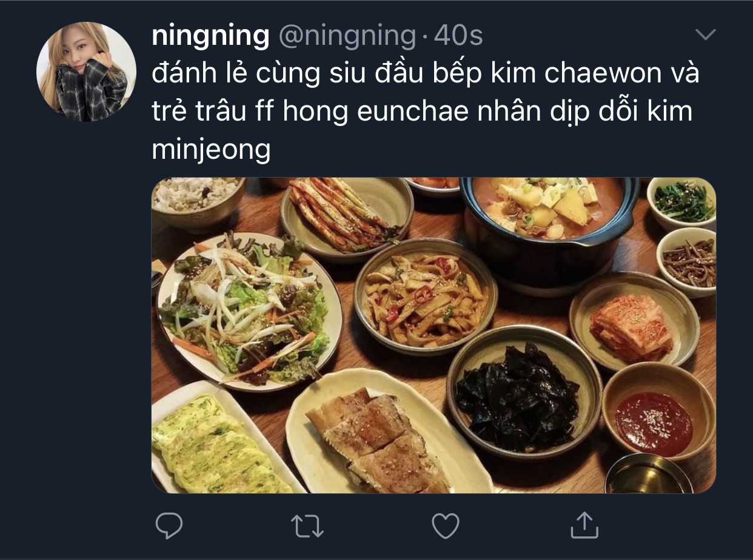Open the tweet options chevron menu
Screen dimensions: 753x560
tap(705, 35)
